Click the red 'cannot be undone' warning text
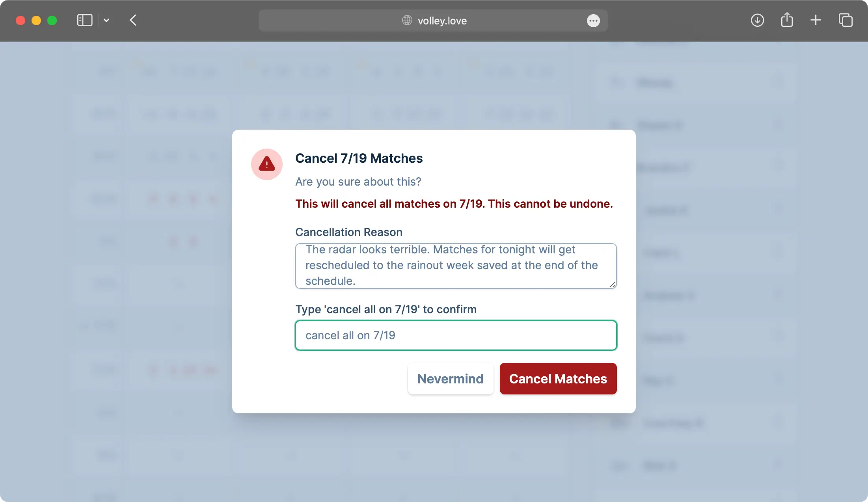Screen dimensions: 868x502 (x=454, y=204)
